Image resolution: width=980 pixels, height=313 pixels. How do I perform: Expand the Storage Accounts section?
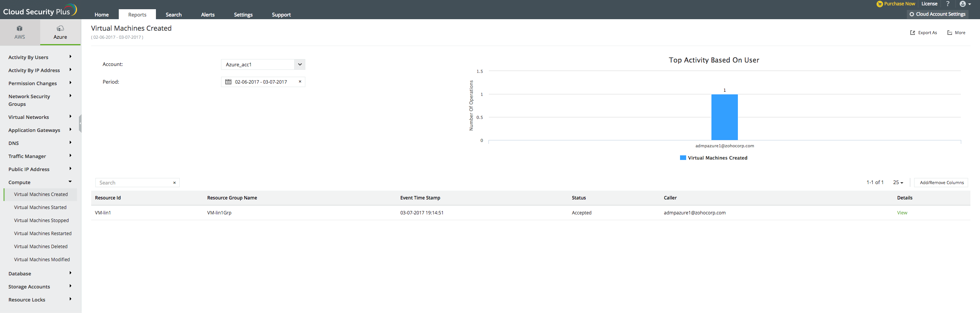coord(70,286)
